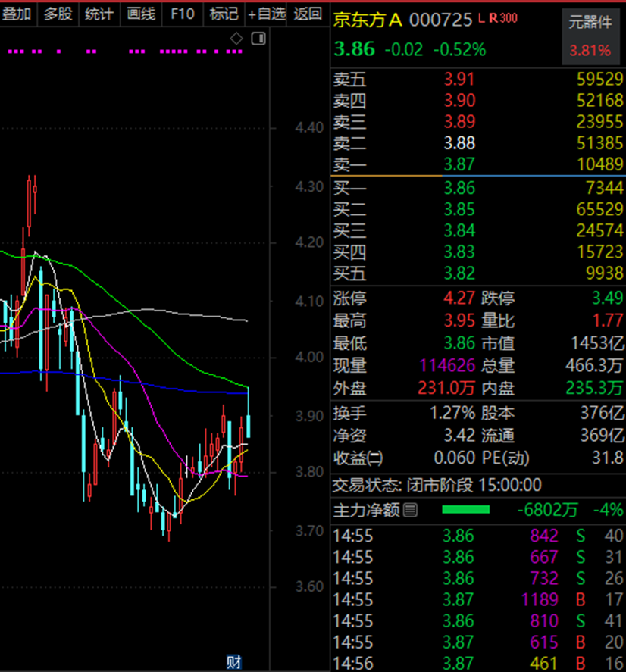The width and height of the screenshot is (626, 672).
Task: Toggle the split-window layout icon above the chart
Action: click(258, 37)
